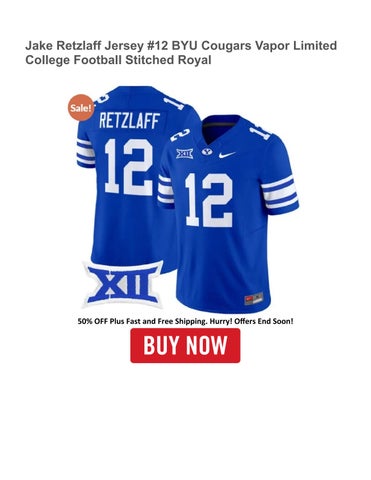Click the red BUY NOW button
Image resolution: width=371 pixels, height=480 pixels.
coord(185,345)
